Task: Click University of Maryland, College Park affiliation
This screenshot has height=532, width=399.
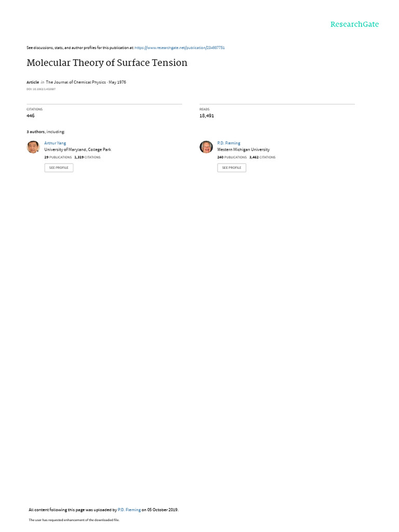Action: 78,150
